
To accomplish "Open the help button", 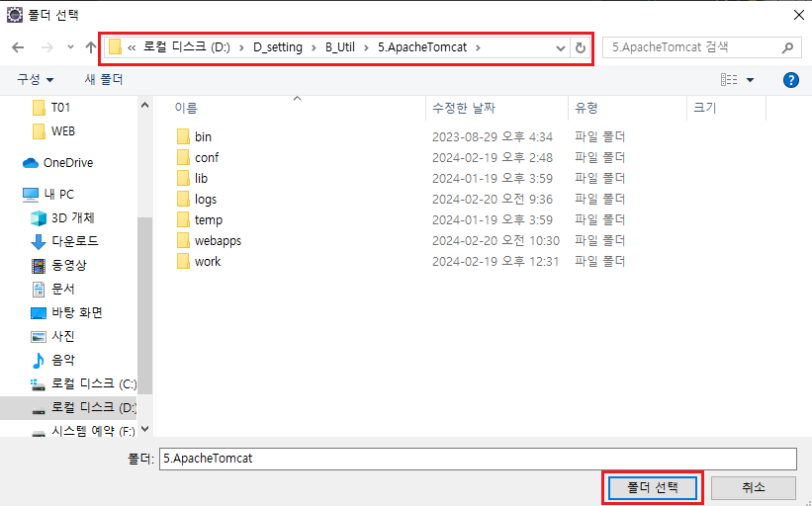I will click(791, 80).
